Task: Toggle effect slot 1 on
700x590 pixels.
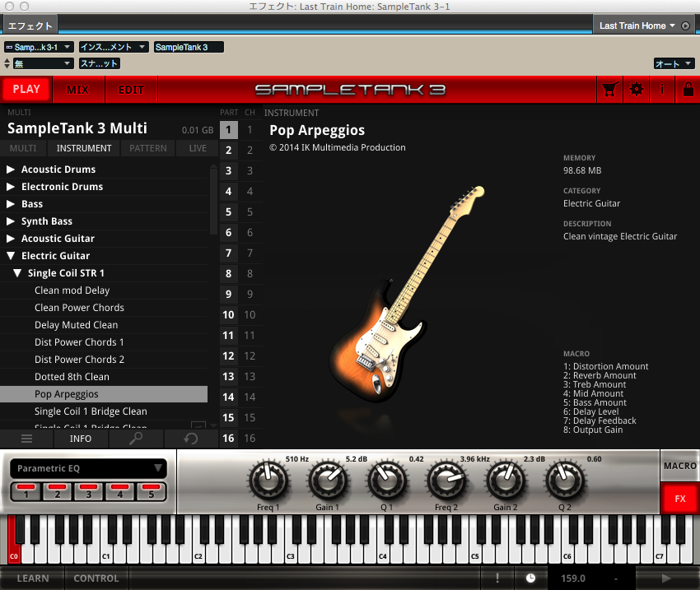Action: point(26,492)
